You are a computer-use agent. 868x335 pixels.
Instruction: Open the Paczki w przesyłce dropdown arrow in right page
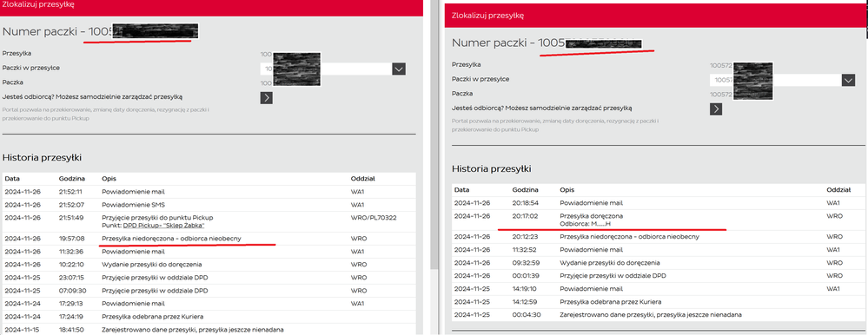tap(848, 80)
